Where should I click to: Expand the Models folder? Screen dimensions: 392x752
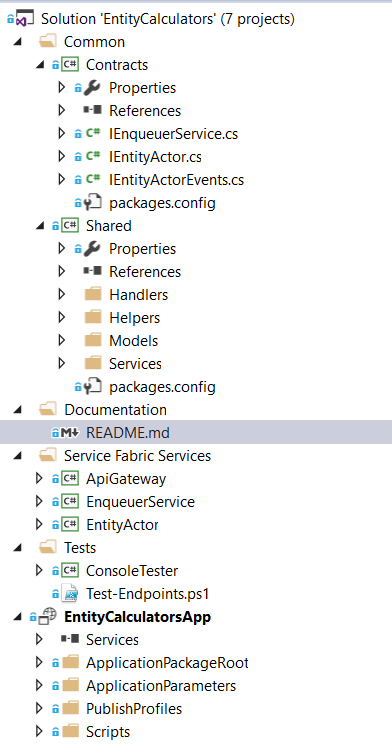(x=61, y=340)
